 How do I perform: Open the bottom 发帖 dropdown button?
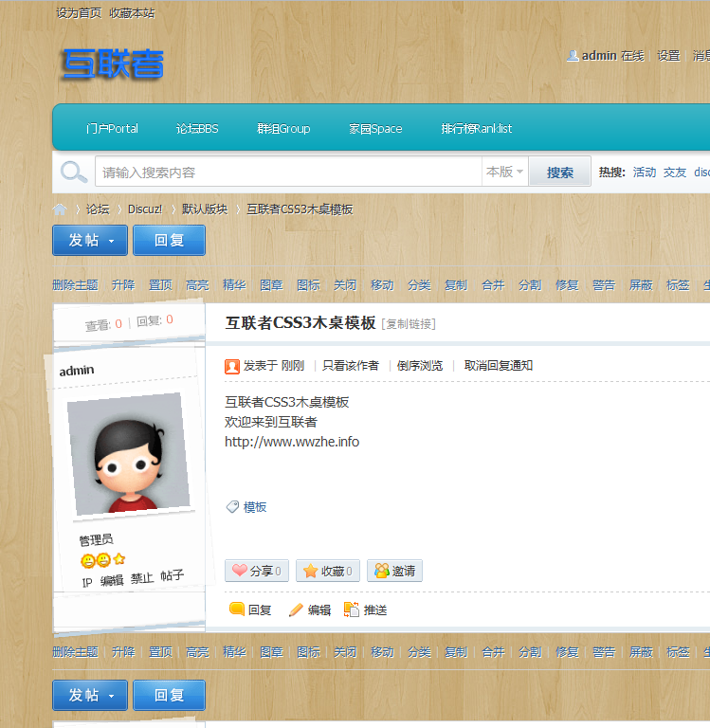[90, 695]
